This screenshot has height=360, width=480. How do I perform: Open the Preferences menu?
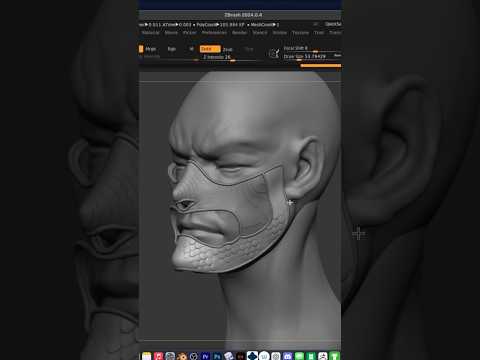tap(214, 33)
